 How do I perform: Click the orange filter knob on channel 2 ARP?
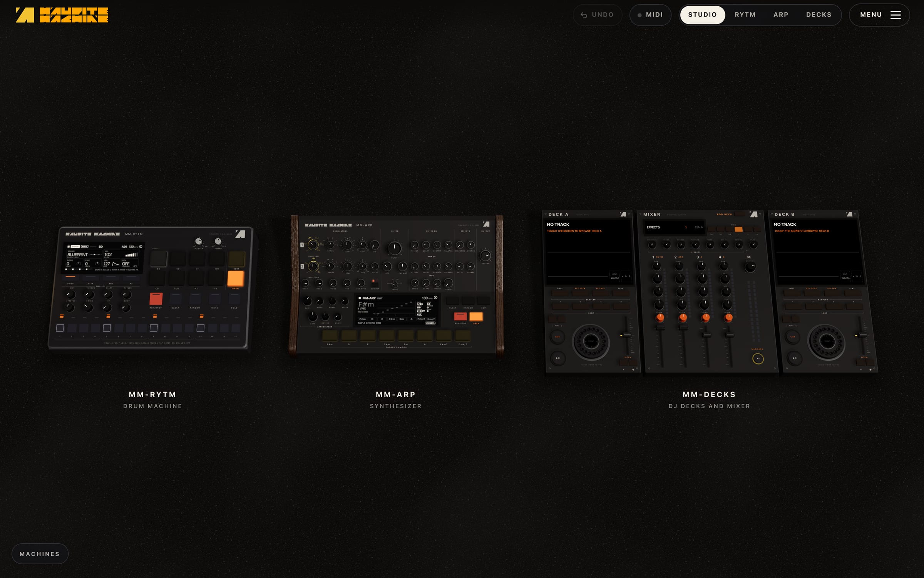(x=683, y=318)
